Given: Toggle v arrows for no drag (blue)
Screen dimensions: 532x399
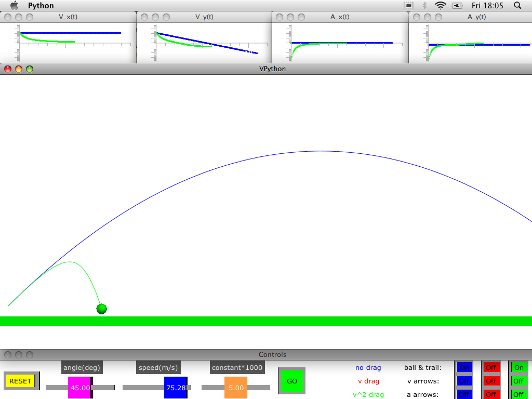Looking at the screenshot, I should 464,381.
